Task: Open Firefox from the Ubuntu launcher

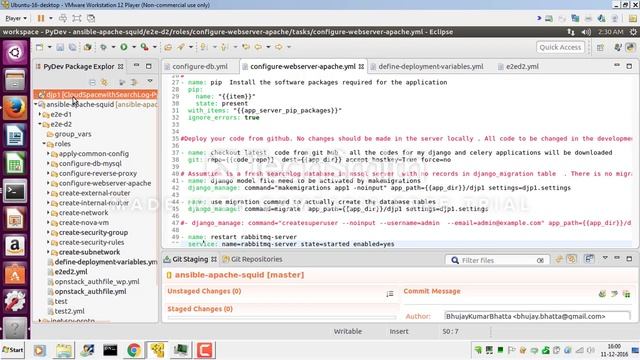Action: (x=15, y=108)
